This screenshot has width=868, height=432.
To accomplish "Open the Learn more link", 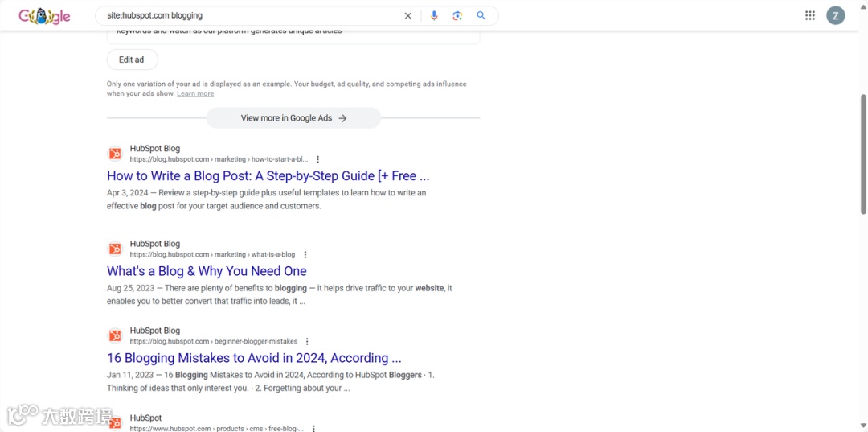I will (x=195, y=93).
